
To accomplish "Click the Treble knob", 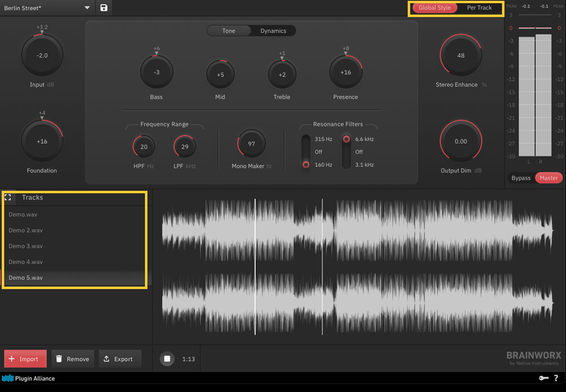I will click(x=282, y=75).
